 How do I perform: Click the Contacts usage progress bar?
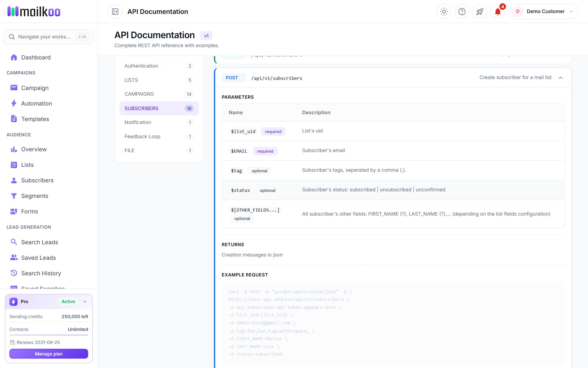click(49, 335)
